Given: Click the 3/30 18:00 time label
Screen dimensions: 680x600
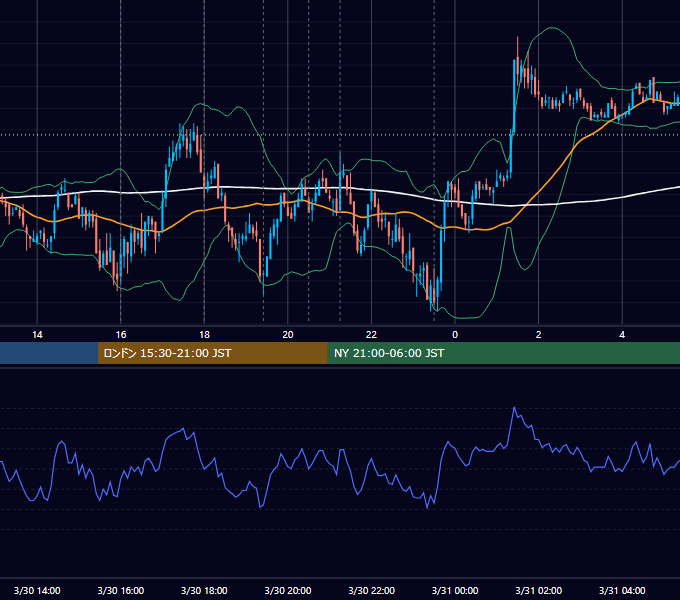Looking at the screenshot, I should pos(204,590).
